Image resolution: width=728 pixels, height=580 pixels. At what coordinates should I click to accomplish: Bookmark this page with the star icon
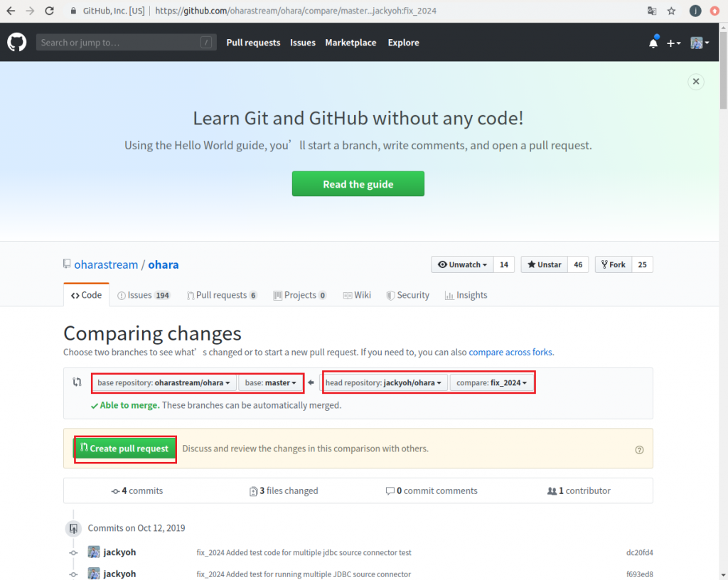click(x=671, y=11)
